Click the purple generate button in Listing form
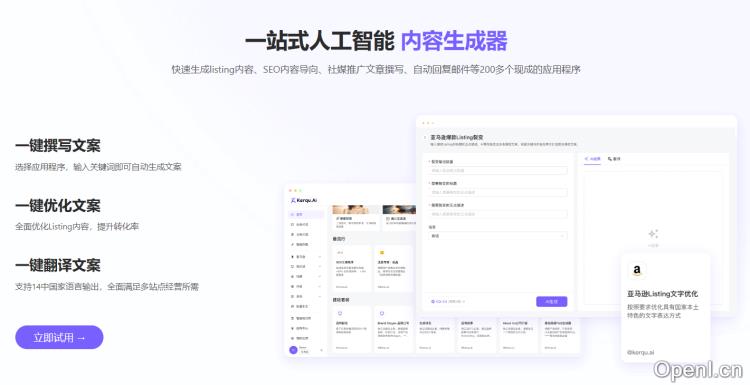Screen dimensions: 750x385 (551, 301)
